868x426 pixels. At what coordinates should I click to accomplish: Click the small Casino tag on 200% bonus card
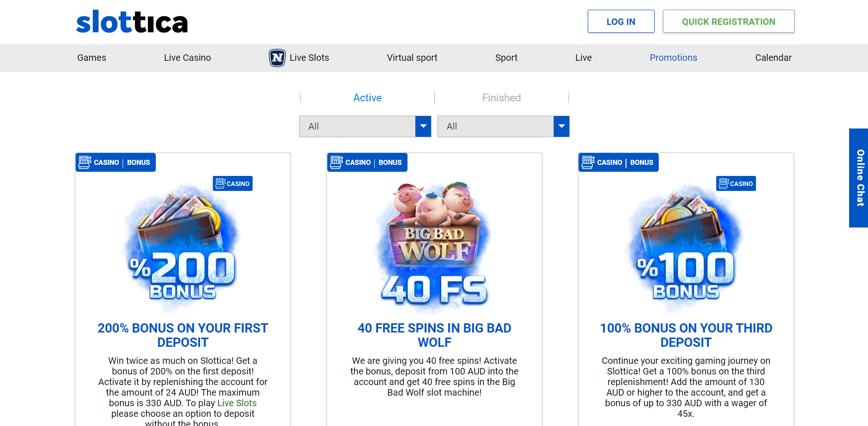[233, 183]
